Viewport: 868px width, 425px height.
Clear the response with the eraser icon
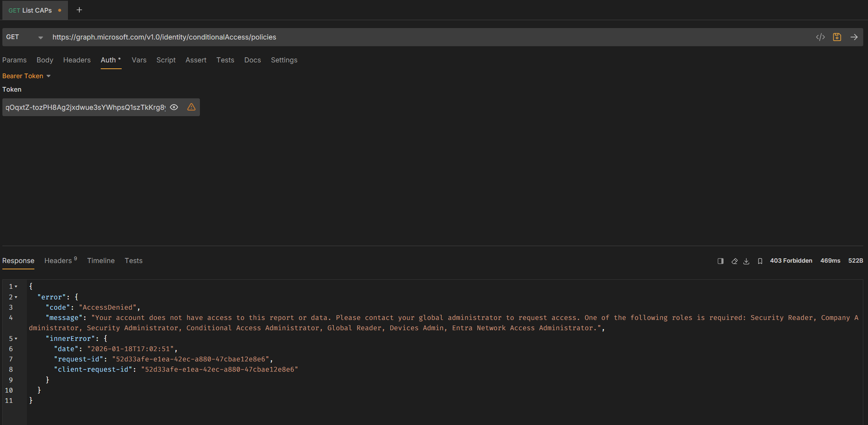[734, 261]
